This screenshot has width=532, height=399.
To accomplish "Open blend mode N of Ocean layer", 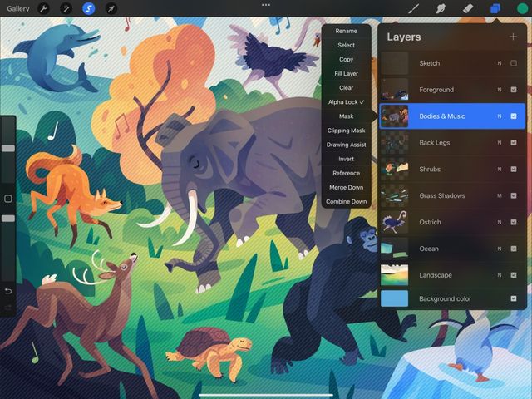I will point(500,249).
